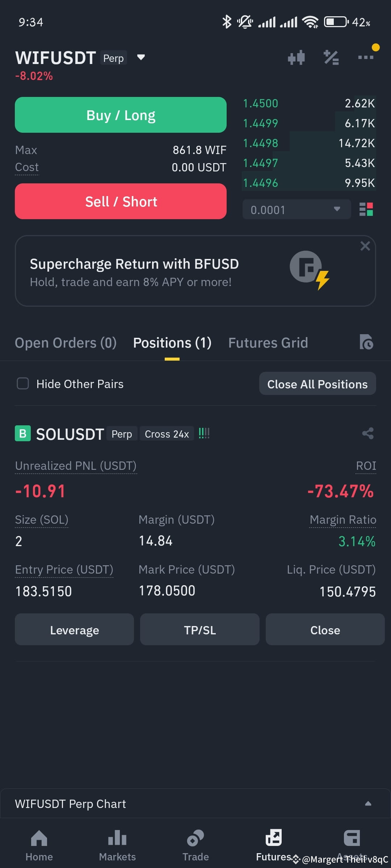Switch the order book layout icon
The height and width of the screenshot is (868, 391).
[x=366, y=209]
